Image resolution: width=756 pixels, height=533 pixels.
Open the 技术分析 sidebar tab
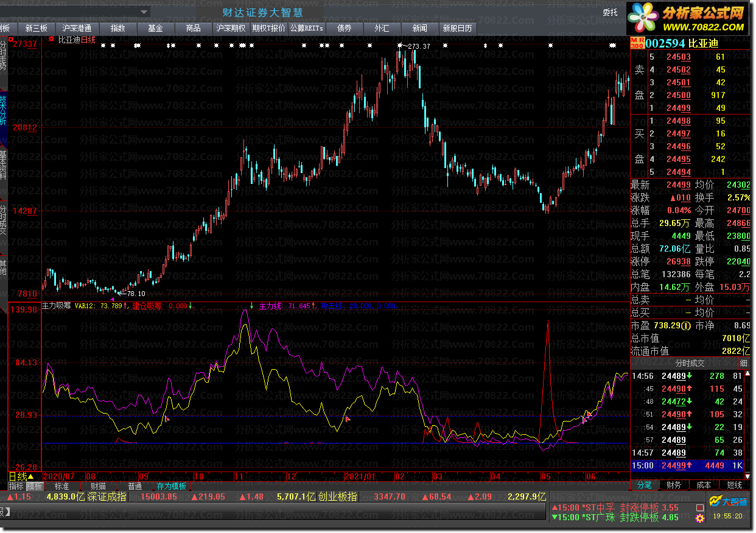[3, 110]
